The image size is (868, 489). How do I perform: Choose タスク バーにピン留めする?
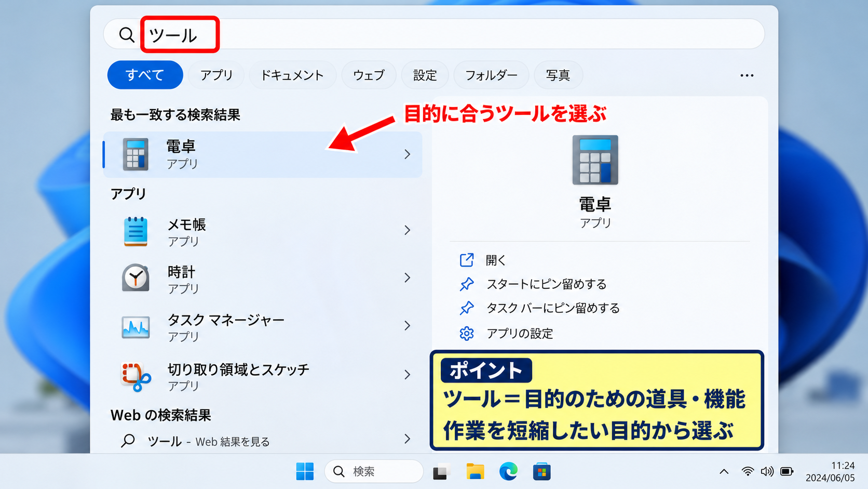553,308
